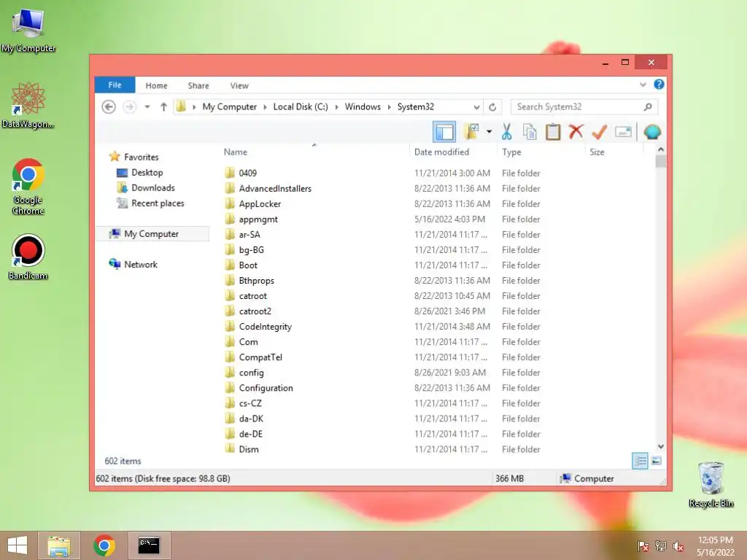Select the AdvancedInstallers folder
The height and width of the screenshot is (560, 747).
275,189
